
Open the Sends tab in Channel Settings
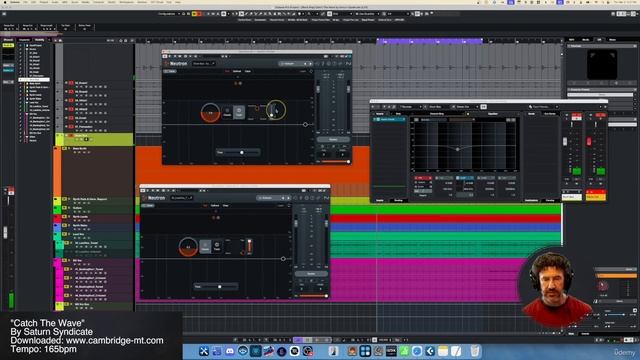532,114
